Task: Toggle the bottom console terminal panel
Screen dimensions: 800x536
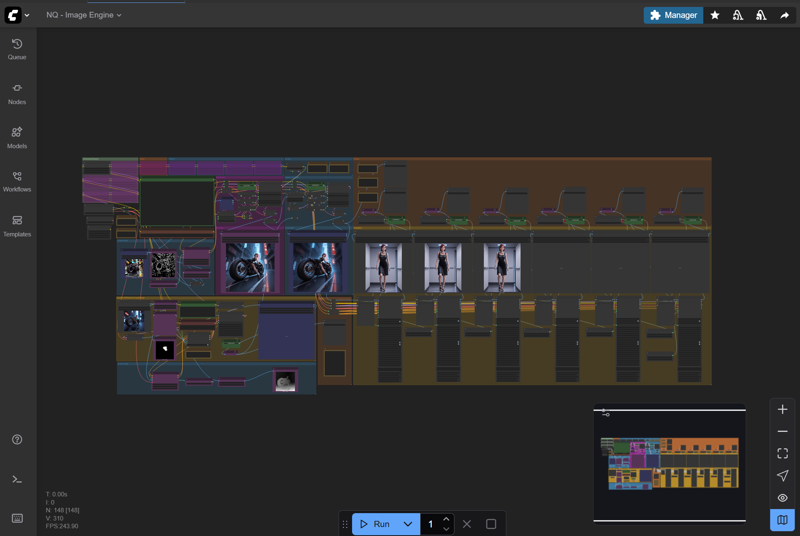Action: pos(17,480)
